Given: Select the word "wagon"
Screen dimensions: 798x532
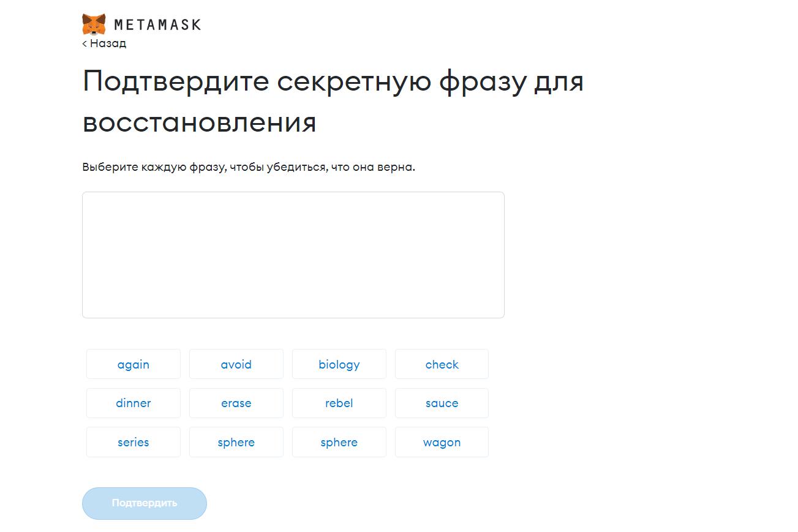Looking at the screenshot, I should pos(442,442).
